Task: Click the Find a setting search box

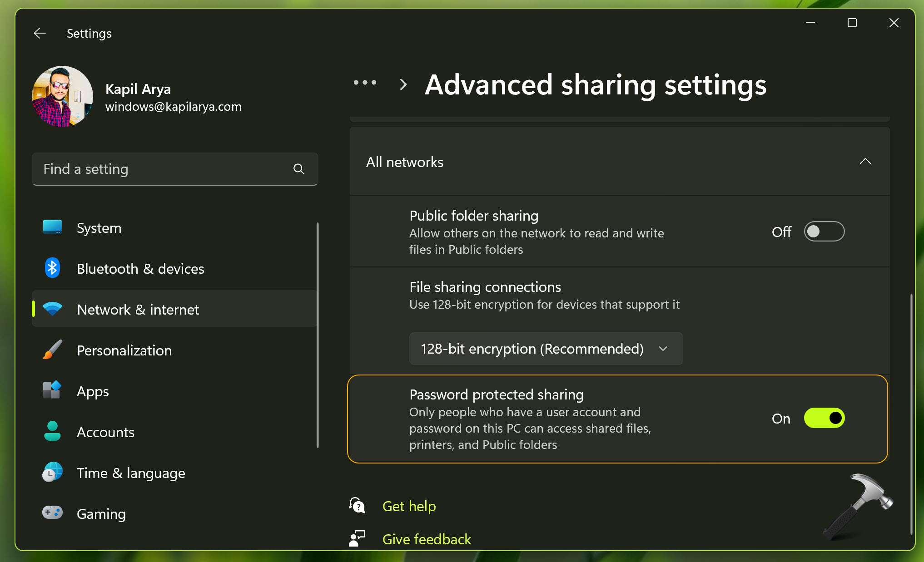Action: [x=164, y=169]
